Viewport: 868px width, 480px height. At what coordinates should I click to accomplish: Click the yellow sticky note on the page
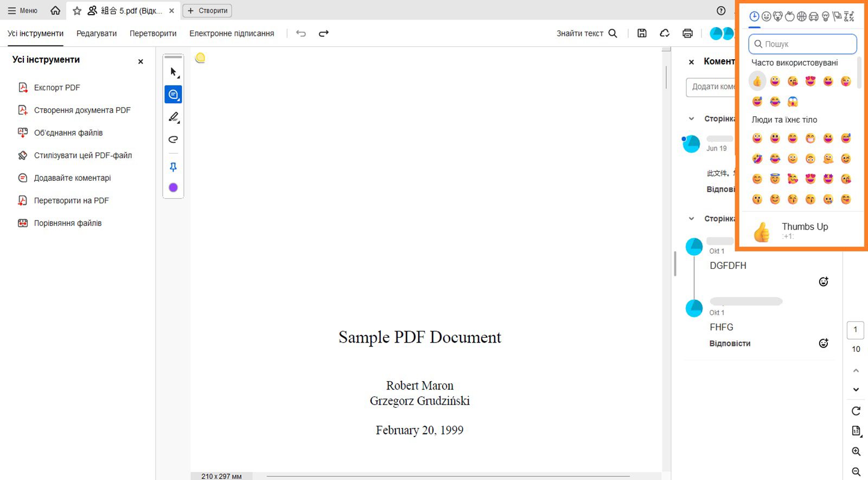pyautogui.click(x=200, y=58)
